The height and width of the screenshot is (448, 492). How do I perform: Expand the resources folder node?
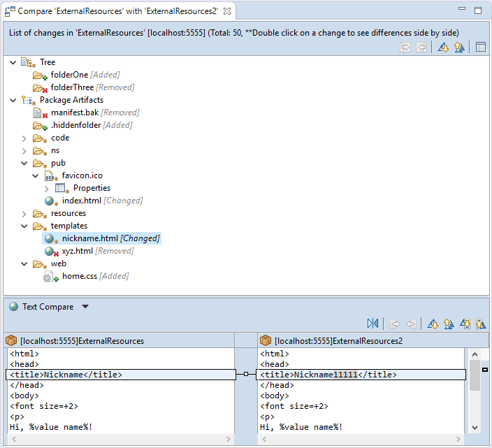click(25, 213)
